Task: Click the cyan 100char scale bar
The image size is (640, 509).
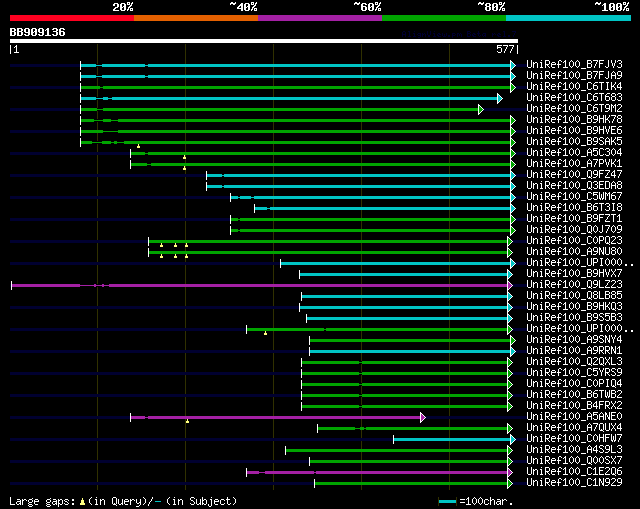Action: (x=447, y=501)
